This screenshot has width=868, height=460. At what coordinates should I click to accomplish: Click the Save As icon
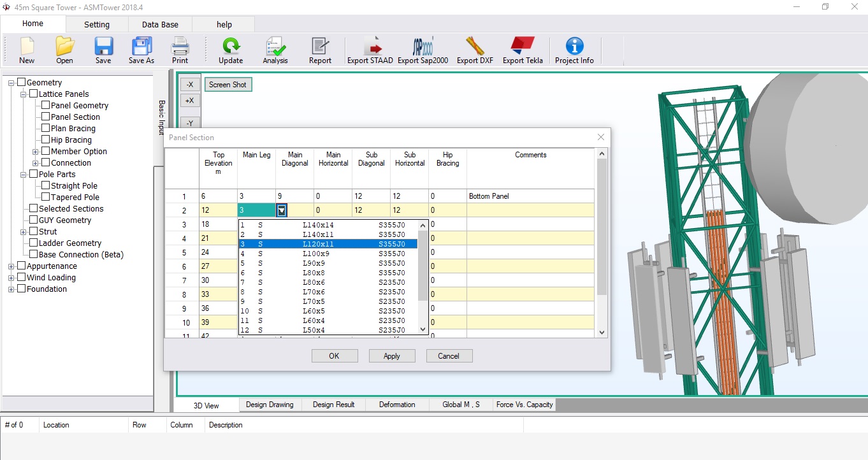(x=141, y=50)
